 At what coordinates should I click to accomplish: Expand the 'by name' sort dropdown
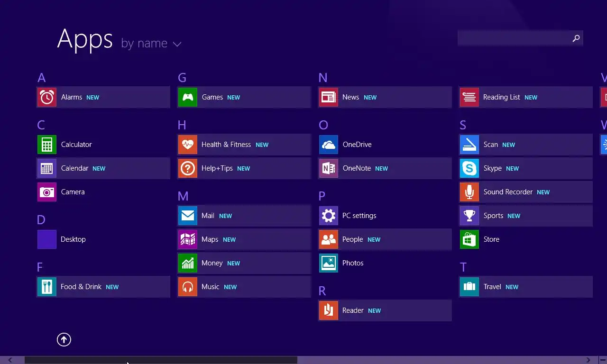tap(151, 44)
